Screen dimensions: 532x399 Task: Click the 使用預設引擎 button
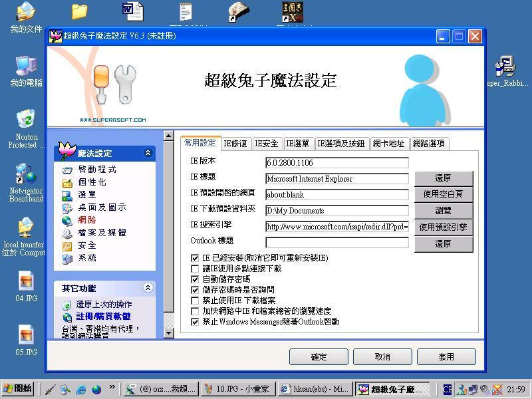[x=444, y=227]
